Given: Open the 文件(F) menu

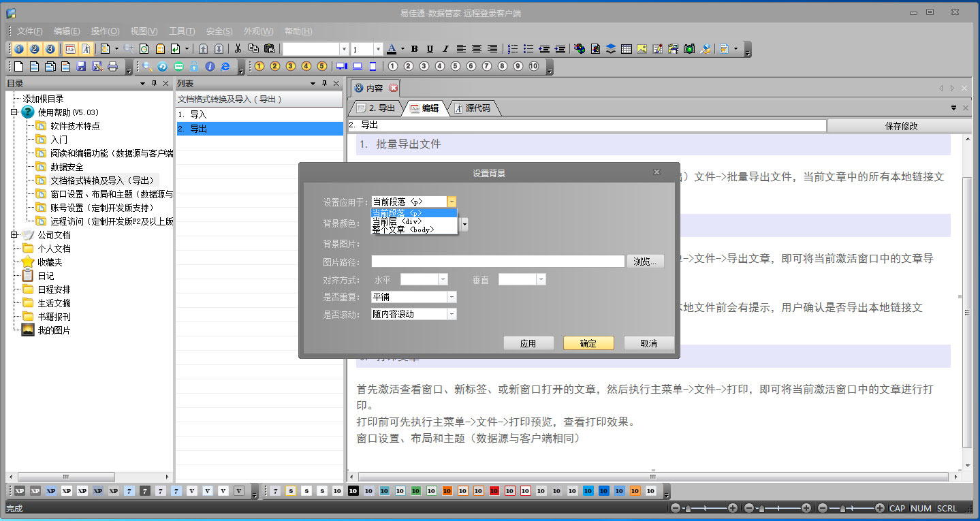Looking at the screenshot, I should point(30,31).
